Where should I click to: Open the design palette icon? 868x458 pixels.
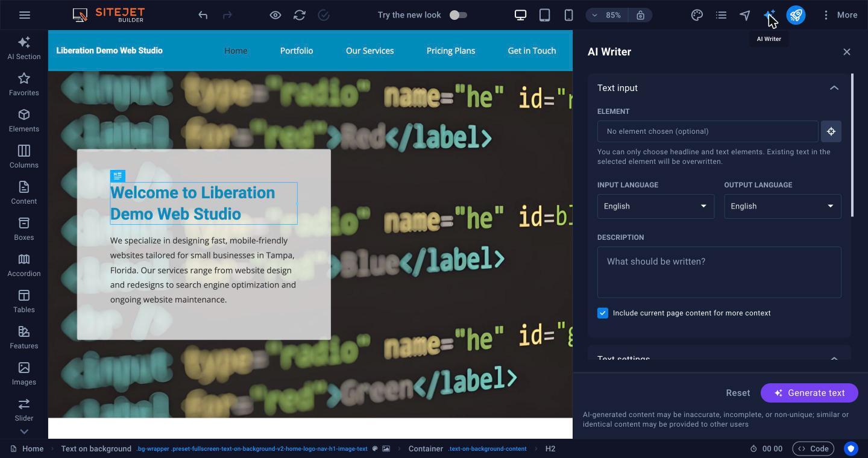(697, 15)
